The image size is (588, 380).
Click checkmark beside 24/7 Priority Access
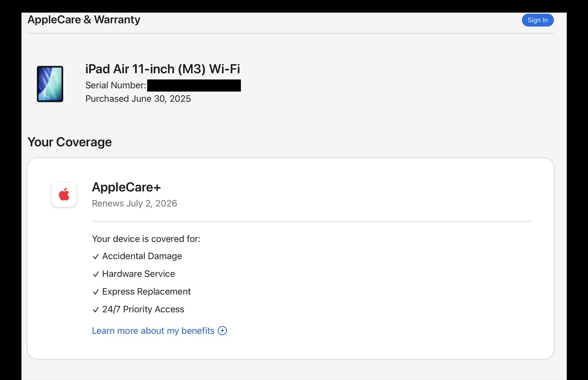[x=96, y=310]
